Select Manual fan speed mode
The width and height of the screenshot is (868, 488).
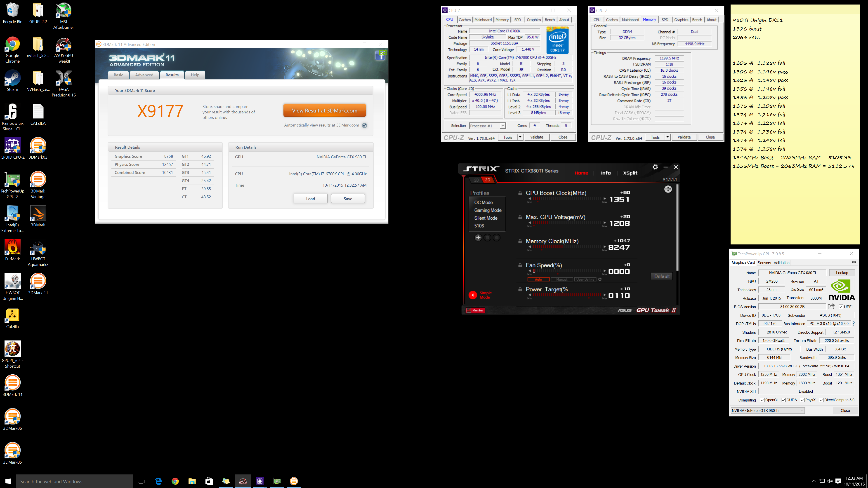point(562,279)
